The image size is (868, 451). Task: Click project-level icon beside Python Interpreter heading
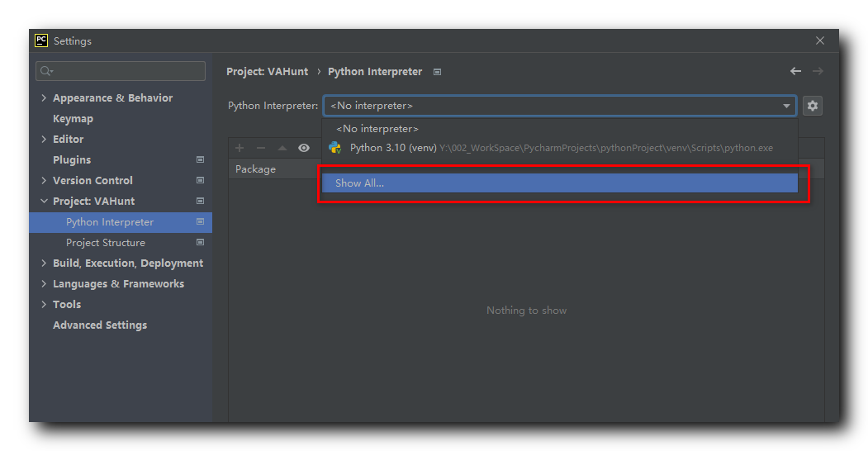438,72
